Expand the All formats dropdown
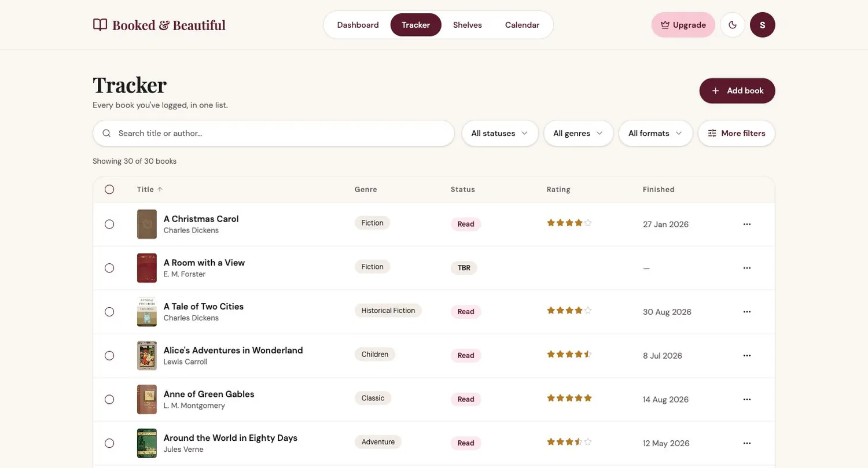 (656, 134)
